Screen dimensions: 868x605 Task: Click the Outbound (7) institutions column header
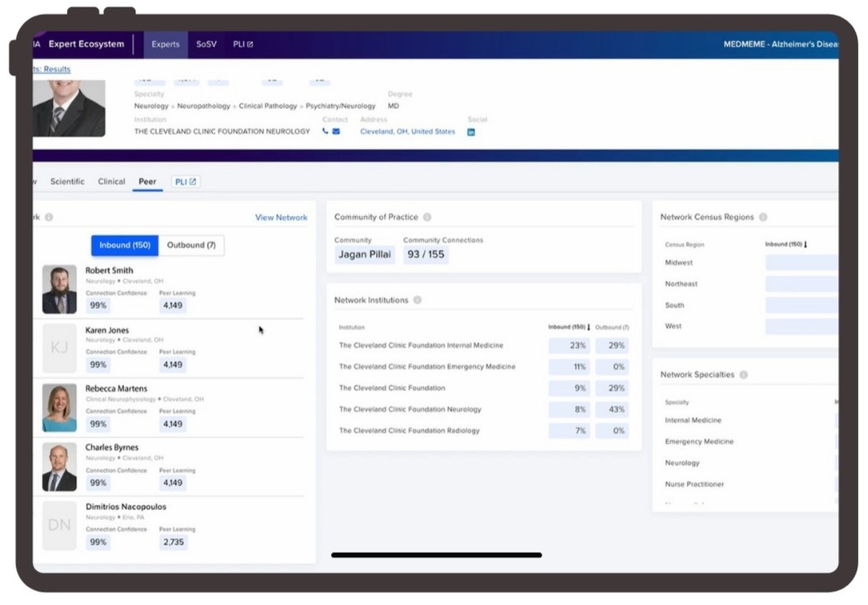[x=611, y=327]
